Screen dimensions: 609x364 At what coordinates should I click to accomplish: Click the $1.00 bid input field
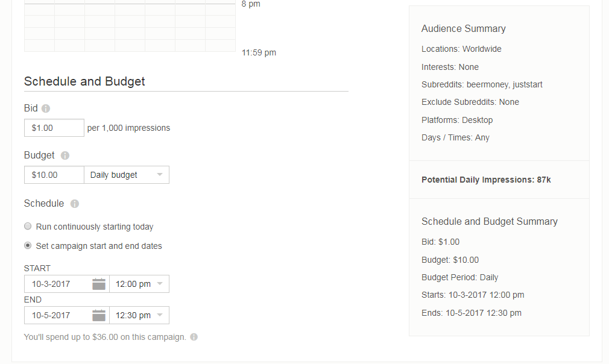click(54, 128)
